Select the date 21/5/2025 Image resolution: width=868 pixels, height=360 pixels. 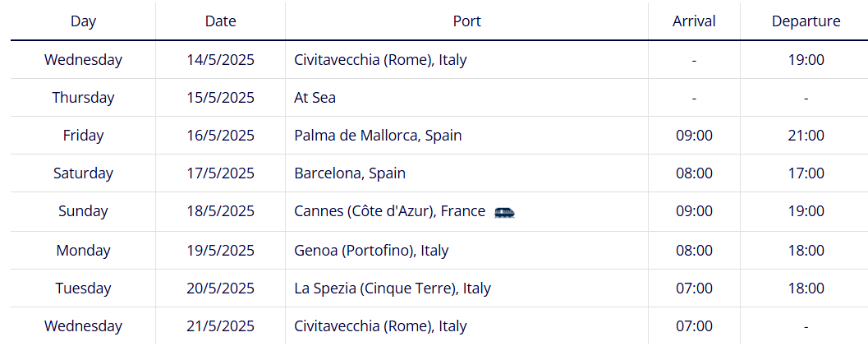coord(220,326)
